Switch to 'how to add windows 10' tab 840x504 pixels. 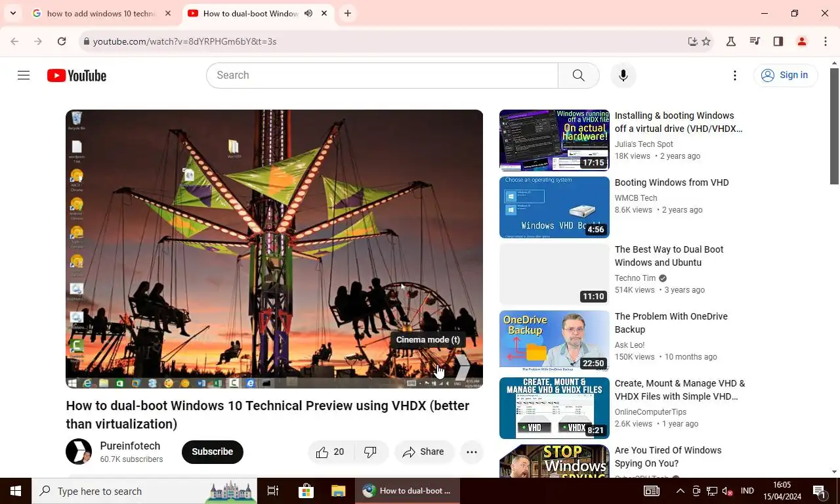point(101,13)
